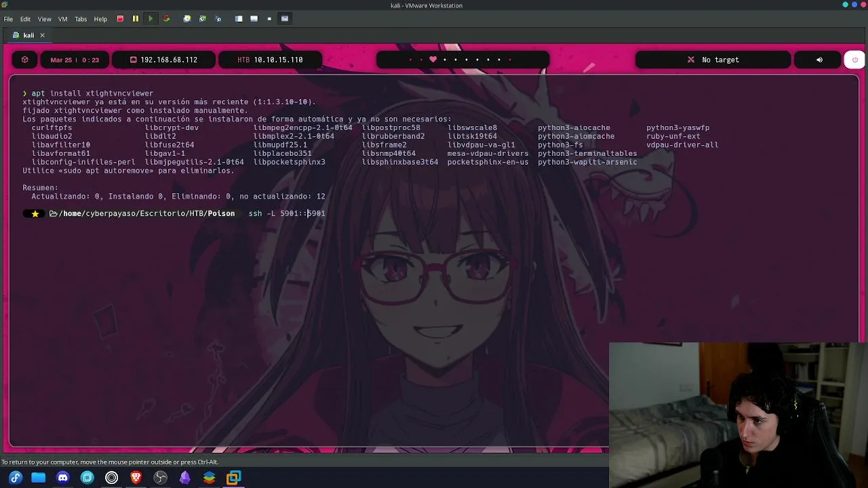Close the kali VM tab
Image resolution: width=868 pixels, height=488 pixels.
42,35
